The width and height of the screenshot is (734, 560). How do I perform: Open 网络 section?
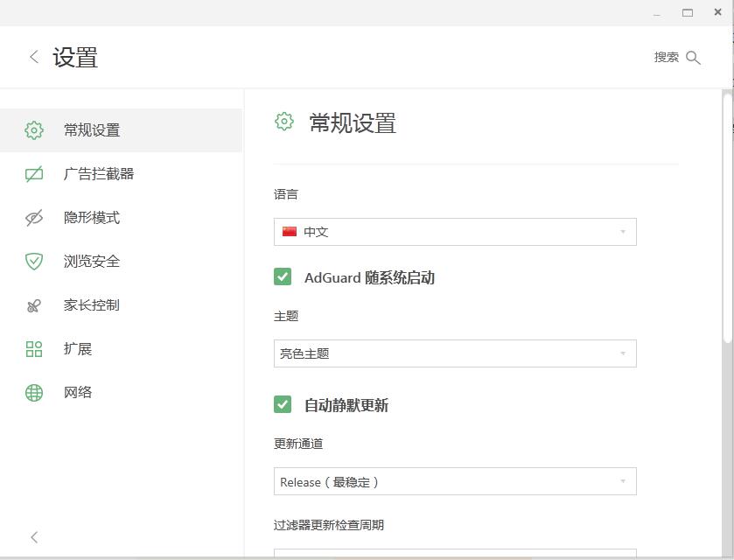(122, 392)
